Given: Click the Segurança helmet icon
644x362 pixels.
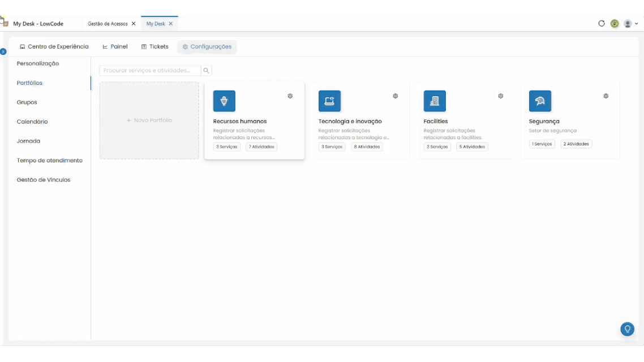Looking at the screenshot, I should click(540, 101).
